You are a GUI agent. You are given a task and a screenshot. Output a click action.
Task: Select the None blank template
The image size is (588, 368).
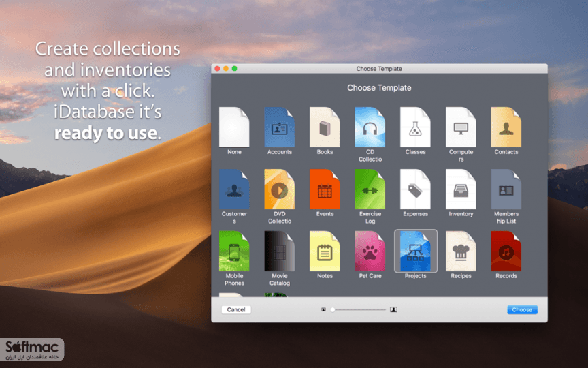234,127
